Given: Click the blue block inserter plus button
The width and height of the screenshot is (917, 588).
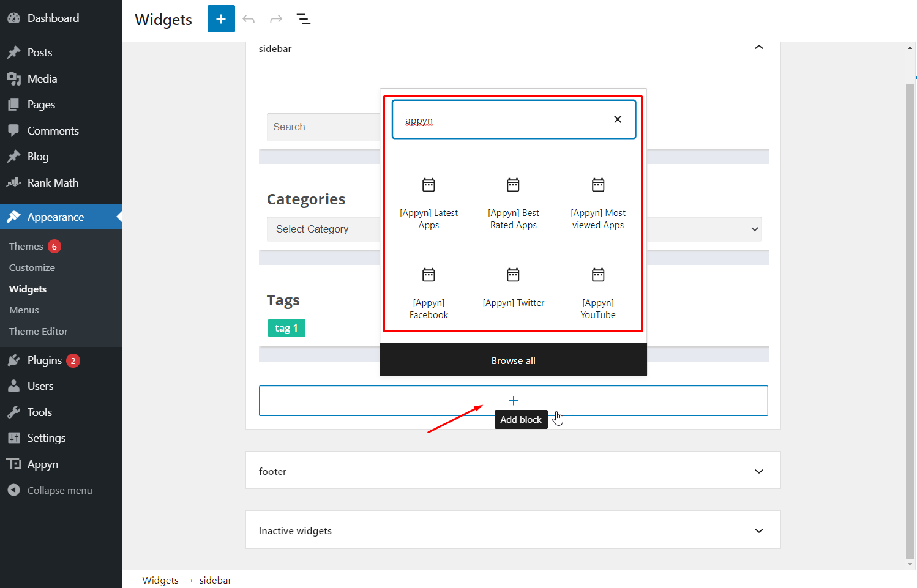Looking at the screenshot, I should (x=221, y=19).
